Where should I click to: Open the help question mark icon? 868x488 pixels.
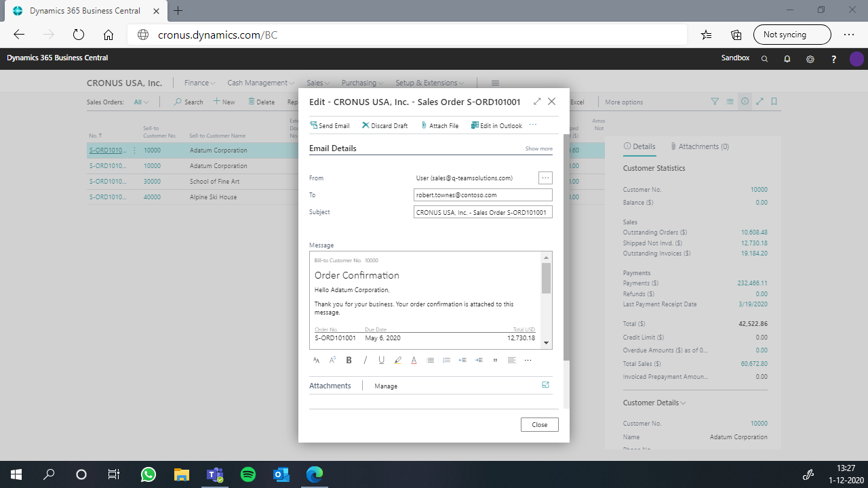(x=833, y=59)
